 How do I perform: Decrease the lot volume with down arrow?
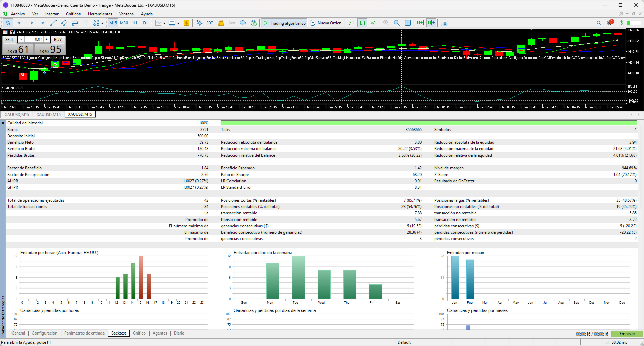(x=21, y=39)
